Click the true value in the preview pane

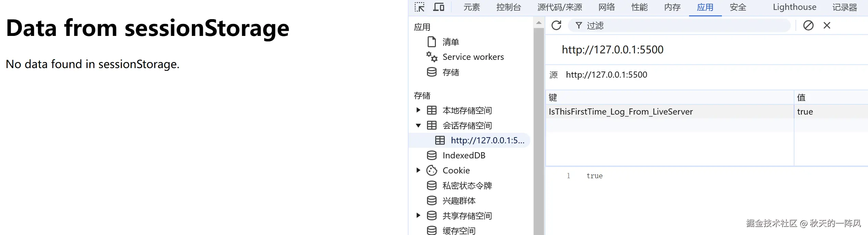tap(594, 176)
